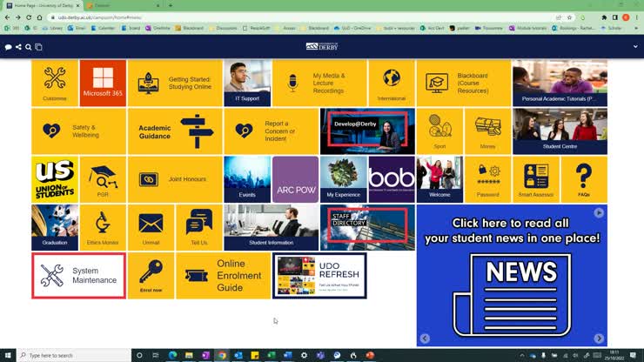The height and width of the screenshot is (362, 644).
Task: Click the share icon in header
Action: (18, 47)
